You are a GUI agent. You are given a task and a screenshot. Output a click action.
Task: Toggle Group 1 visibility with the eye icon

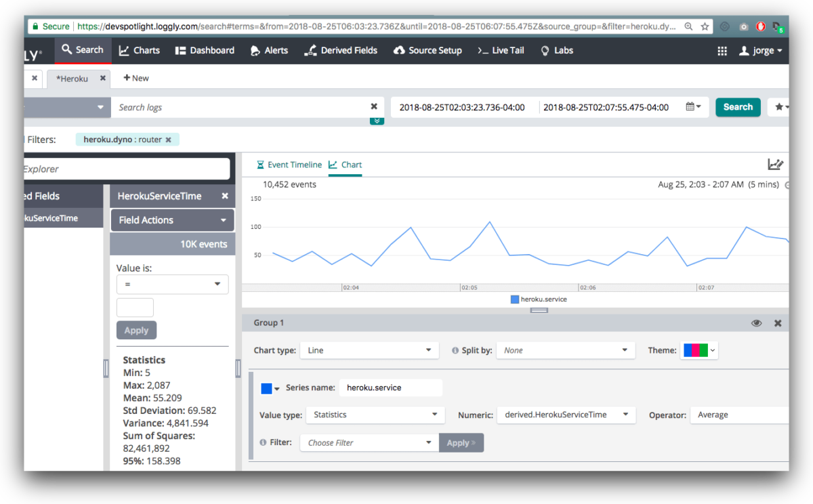(757, 322)
